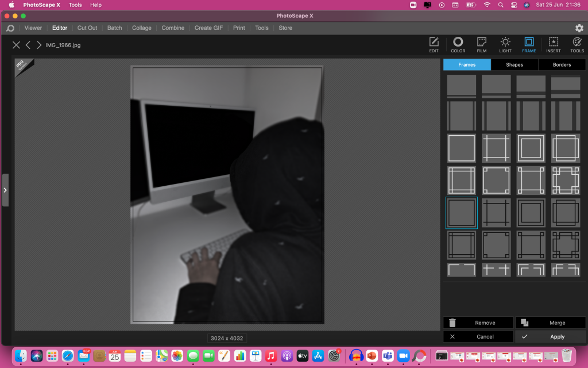Open Safari from the Dock
The image size is (588, 368).
pyautogui.click(x=68, y=355)
